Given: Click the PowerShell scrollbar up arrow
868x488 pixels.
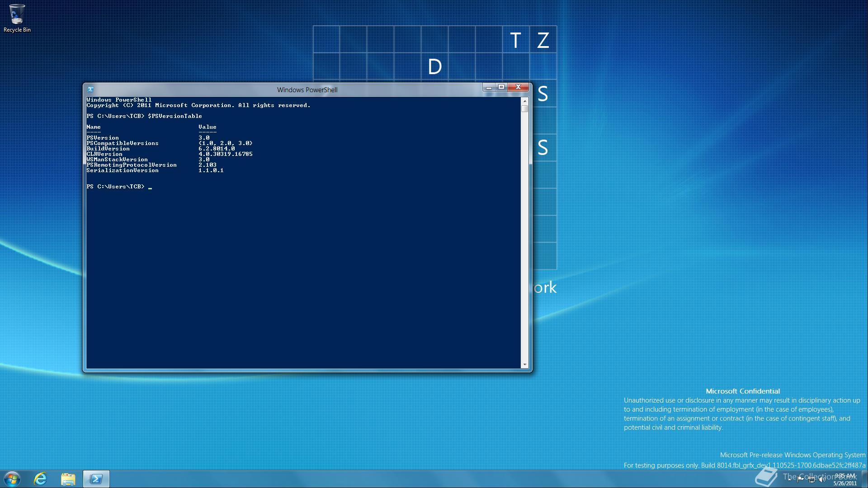Looking at the screenshot, I should pyautogui.click(x=525, y=100).
